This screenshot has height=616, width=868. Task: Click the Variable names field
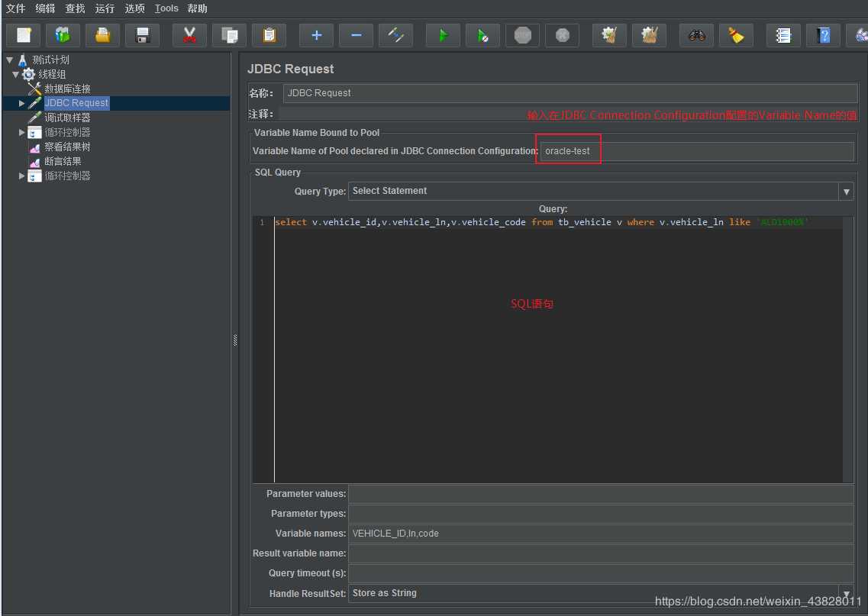click(x=601, y=534)
